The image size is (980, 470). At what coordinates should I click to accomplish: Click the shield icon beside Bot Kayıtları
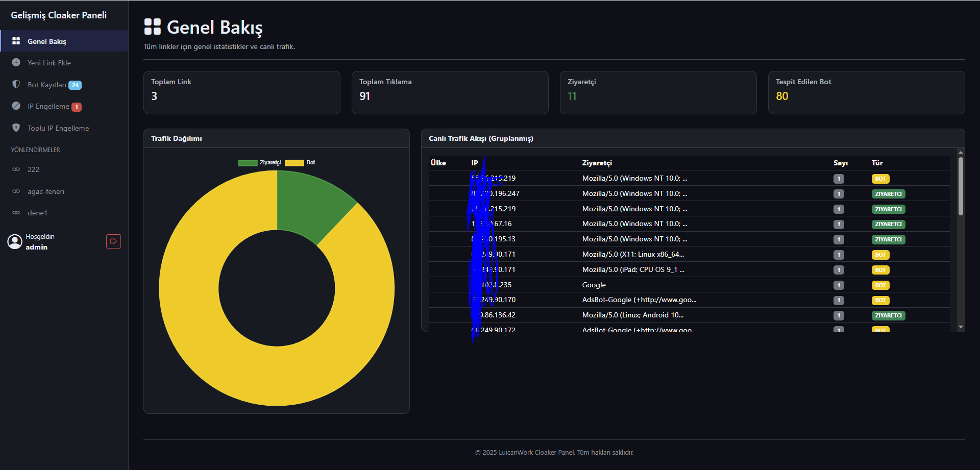click(16, 85)
